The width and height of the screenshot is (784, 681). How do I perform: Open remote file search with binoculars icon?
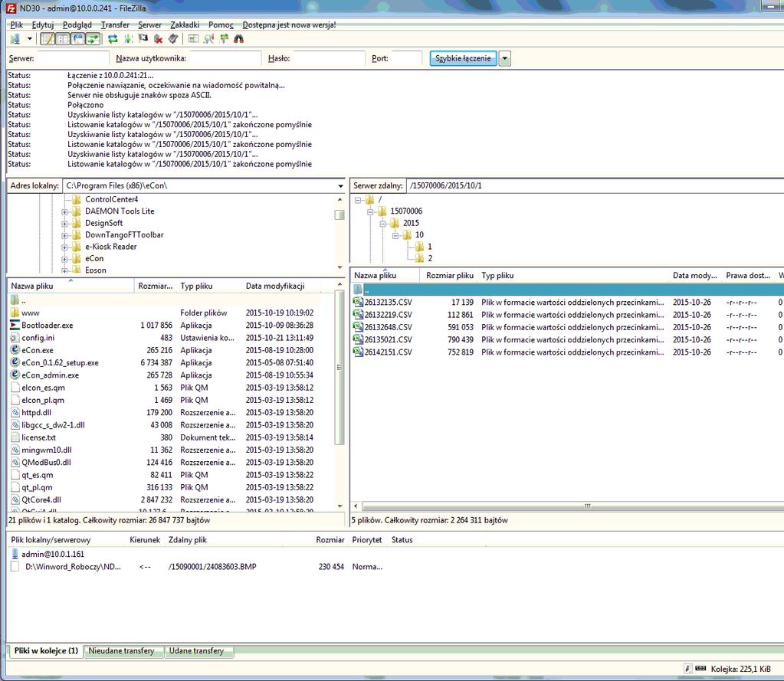(x=239, y=39)
